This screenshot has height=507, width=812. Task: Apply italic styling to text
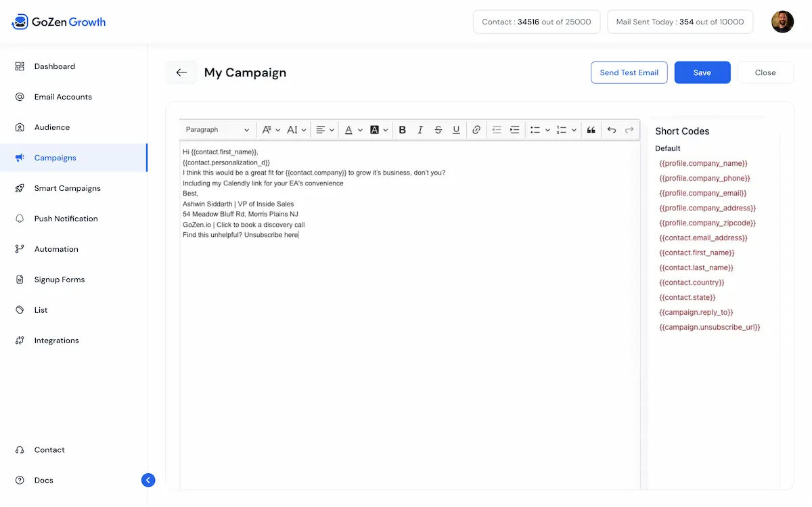pyautogui.click(x=420, y=129)
